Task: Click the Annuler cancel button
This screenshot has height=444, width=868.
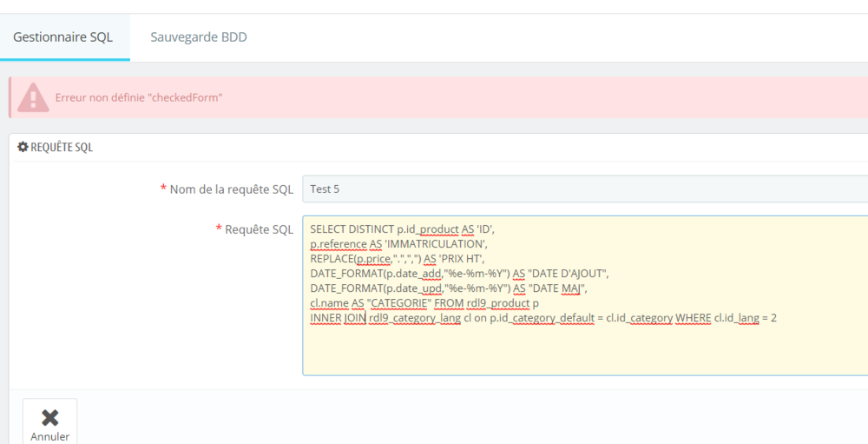Action: [x=49, y=423]
